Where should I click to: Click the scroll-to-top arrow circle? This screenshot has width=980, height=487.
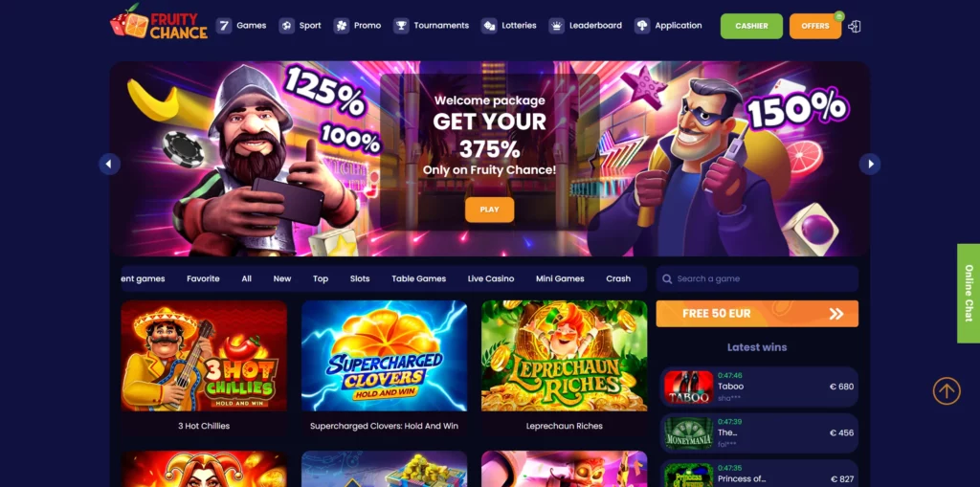tap(947, 391)
